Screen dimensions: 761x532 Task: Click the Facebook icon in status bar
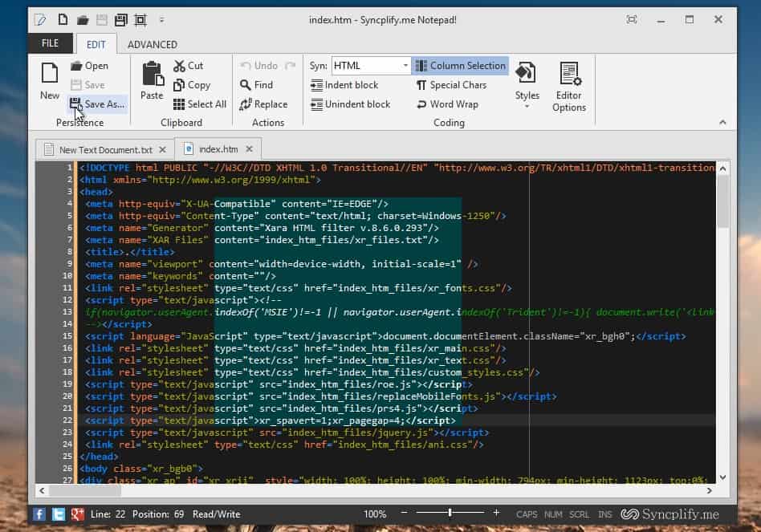tap(39, 514)
